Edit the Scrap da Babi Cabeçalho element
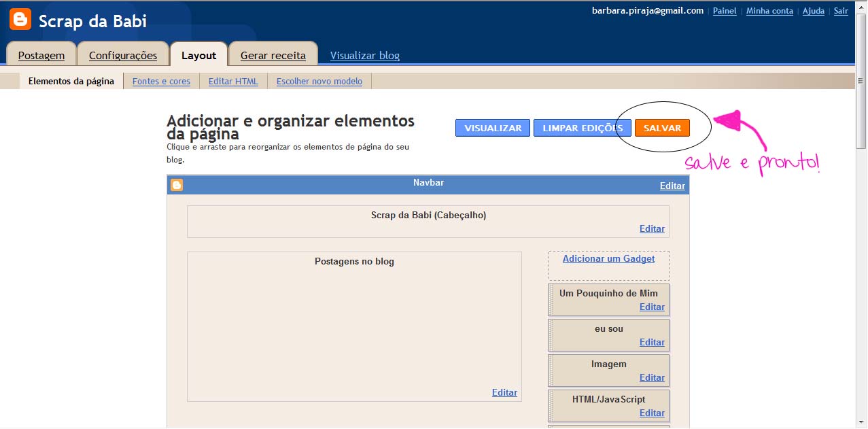 (x=652, y=228)
